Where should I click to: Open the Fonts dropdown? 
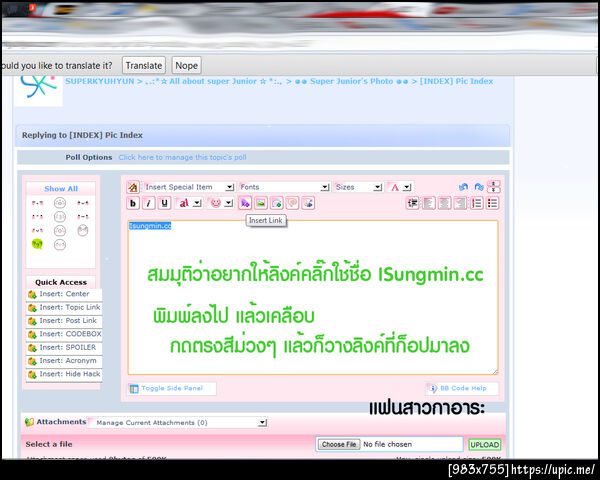(284, 187)
